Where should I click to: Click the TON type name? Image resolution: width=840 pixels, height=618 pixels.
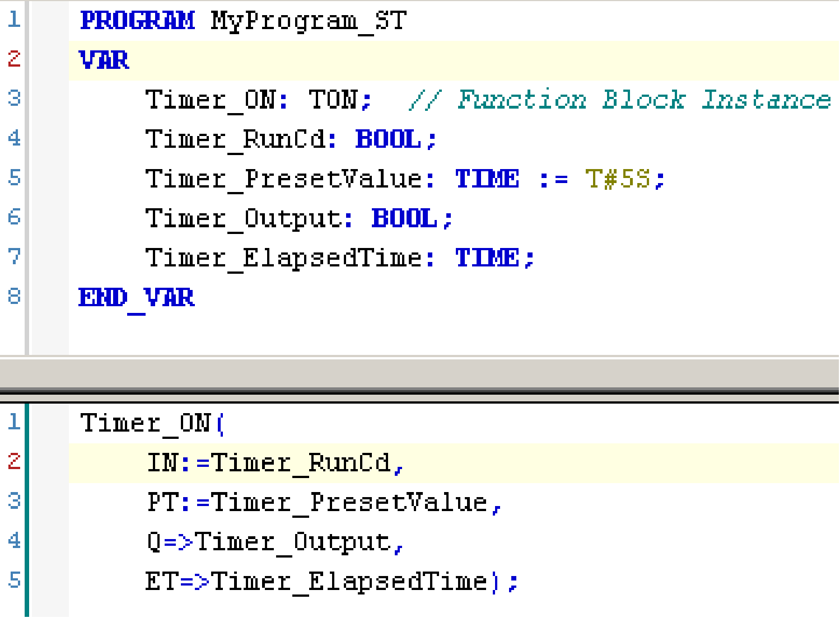pos(333,100)
